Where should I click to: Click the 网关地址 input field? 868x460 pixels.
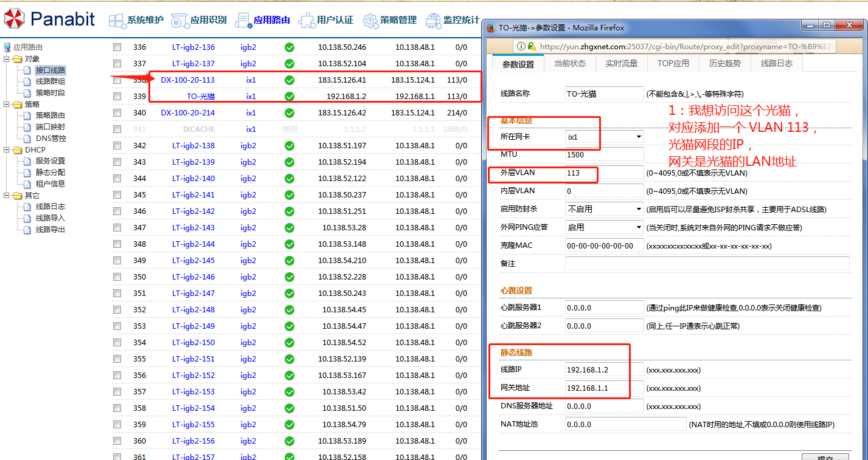(x=604, y=388)
